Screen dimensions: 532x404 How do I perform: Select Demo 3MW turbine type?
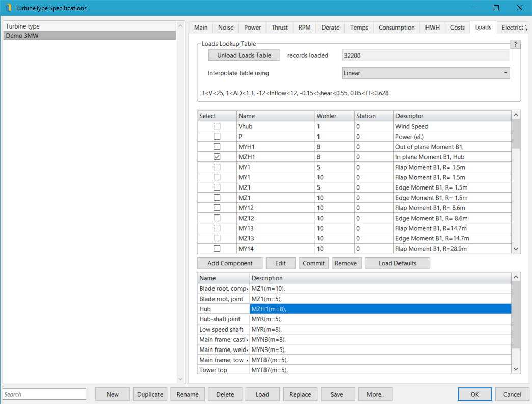(x=89, y=36)
